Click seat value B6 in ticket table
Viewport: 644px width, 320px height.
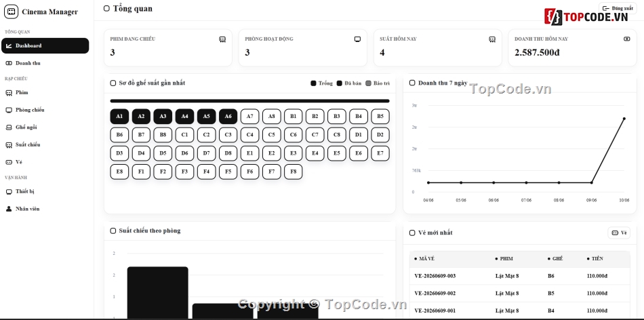(x=550, y=276)
